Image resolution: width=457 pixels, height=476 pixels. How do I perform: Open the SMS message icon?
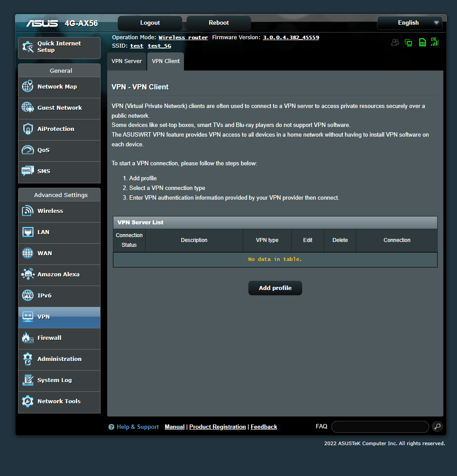(28, 171)
